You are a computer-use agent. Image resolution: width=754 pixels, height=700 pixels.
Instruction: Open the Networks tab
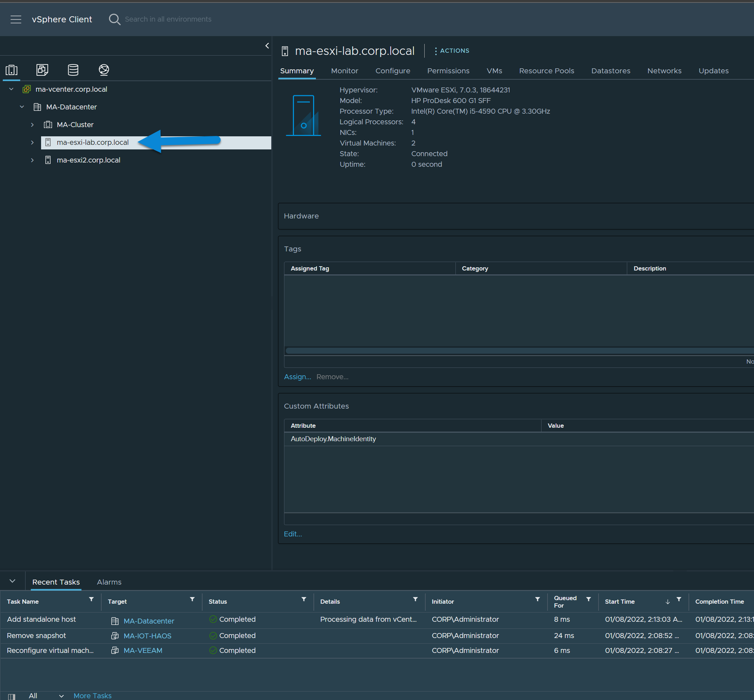coord(664,71)
